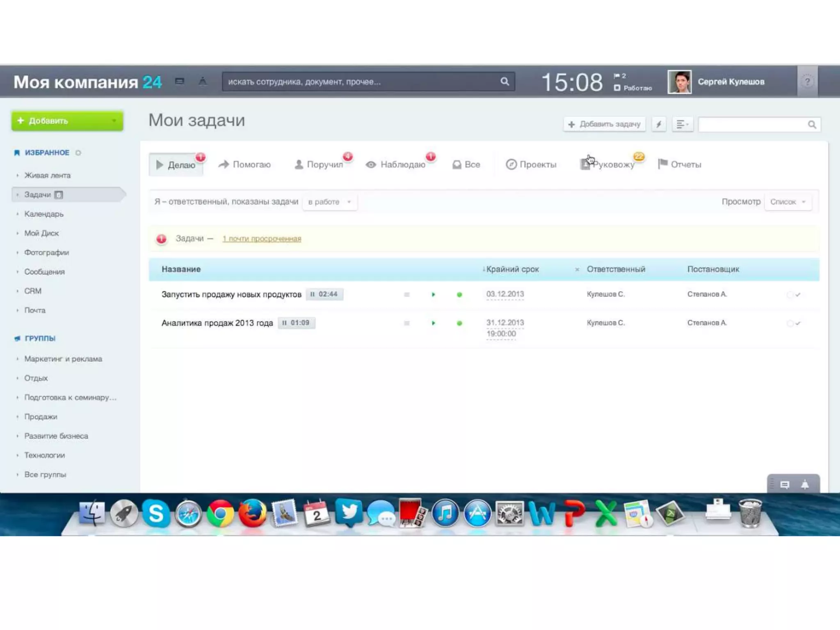Open chat icon in bottom-right panel

pos(785,485)
